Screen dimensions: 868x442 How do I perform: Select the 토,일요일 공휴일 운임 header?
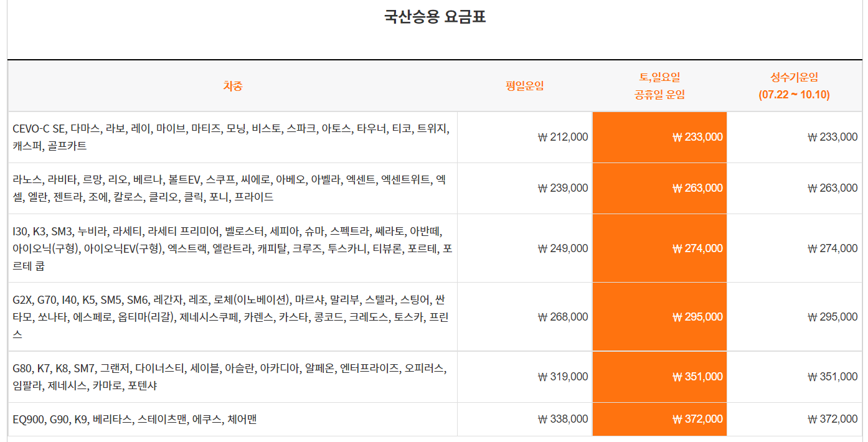point(659,86)
